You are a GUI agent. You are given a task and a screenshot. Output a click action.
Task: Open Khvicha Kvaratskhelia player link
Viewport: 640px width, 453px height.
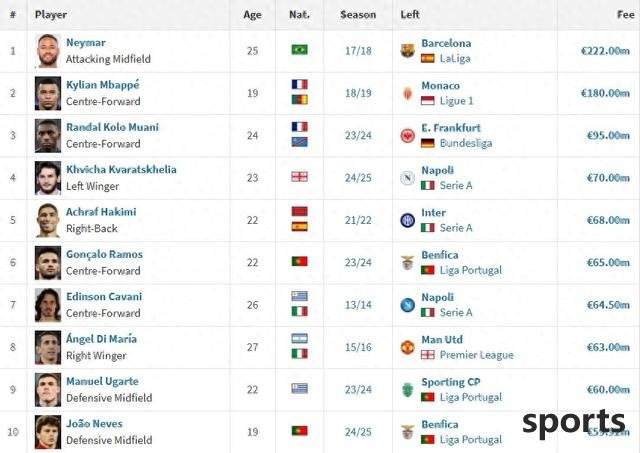click(121, 169)
